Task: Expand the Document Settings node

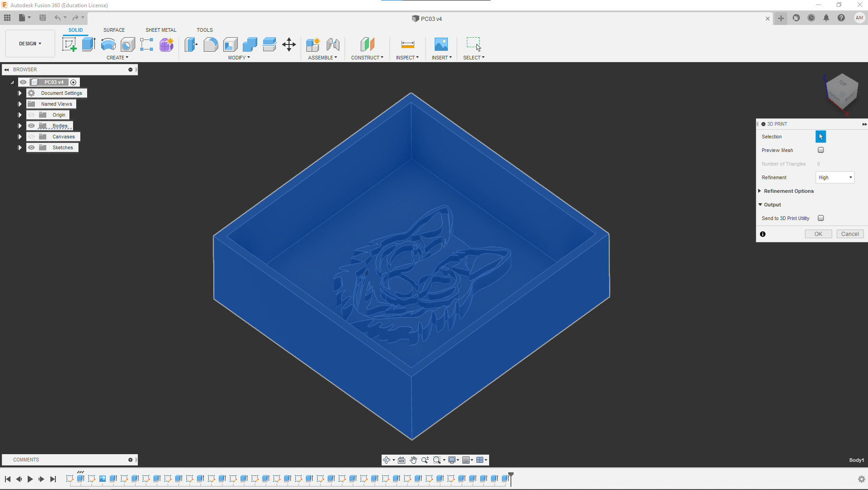Action: (x=20, y=93)
